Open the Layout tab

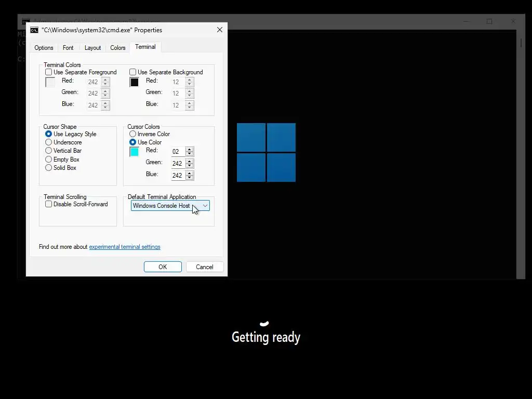pos(92,48)
